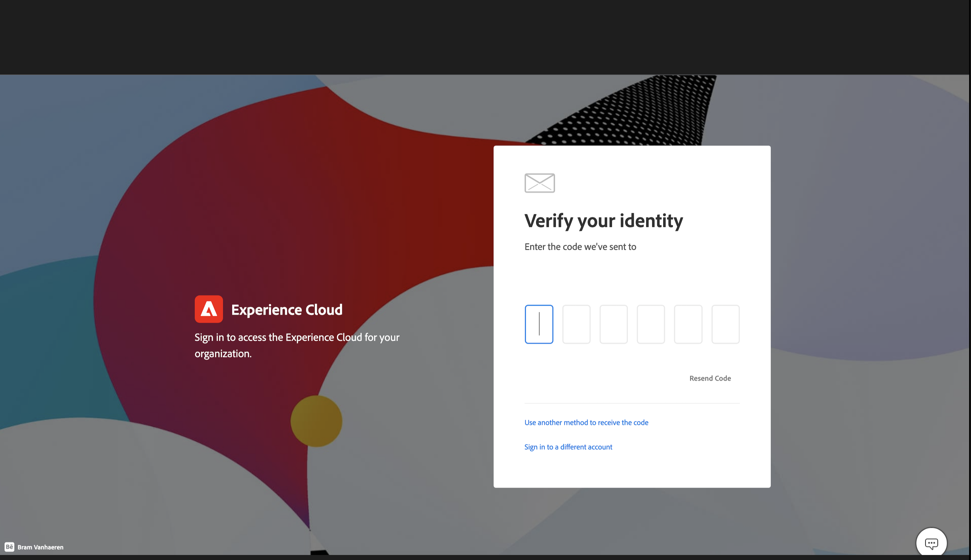Viewport: 971px width, 560px height.
Task: Click the 'Experience Cloud' title text
Action: click(287, 310)
